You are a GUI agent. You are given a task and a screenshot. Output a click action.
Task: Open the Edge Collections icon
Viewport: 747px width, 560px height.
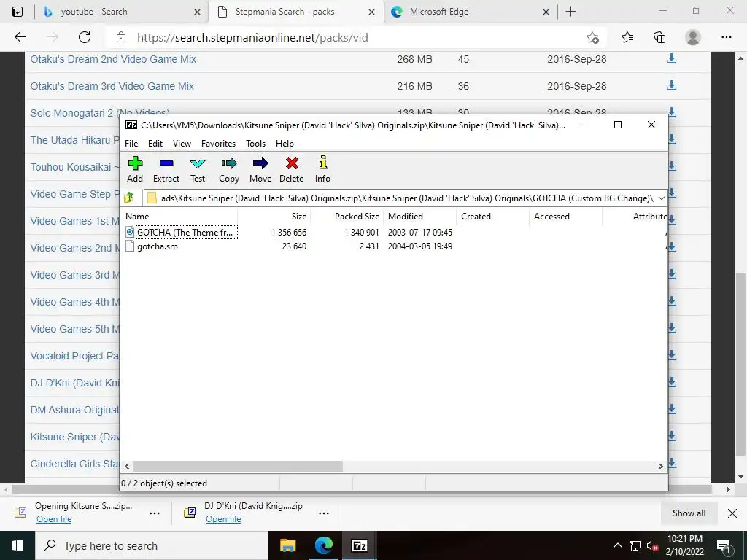(659, 37)
